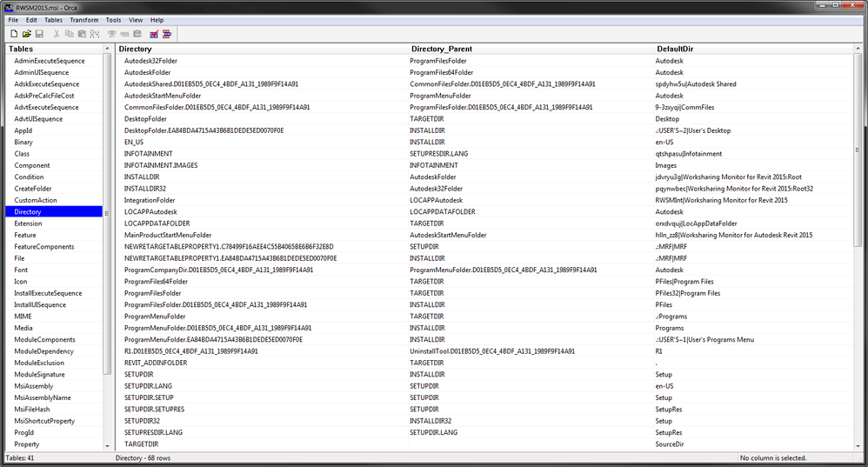
Task: Click the Find binoculars toolbar icon
Action: (x=95, y=34)
